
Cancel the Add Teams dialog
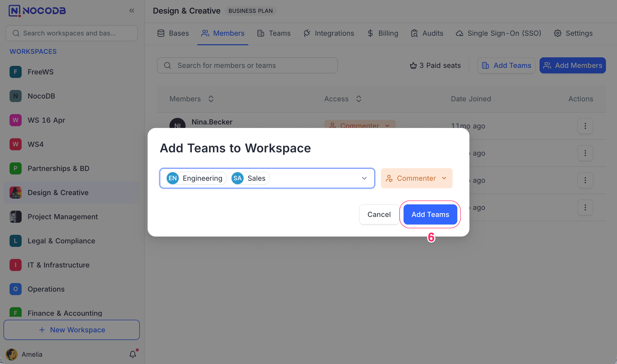pos(379,214)
